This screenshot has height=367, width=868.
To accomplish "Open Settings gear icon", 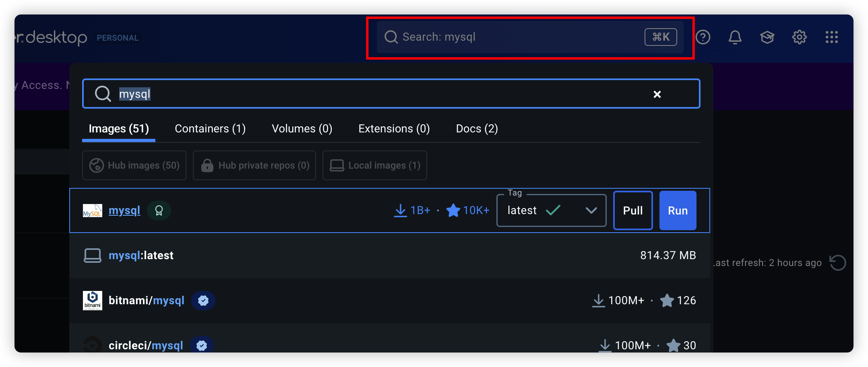I will [x=799, y=37].
